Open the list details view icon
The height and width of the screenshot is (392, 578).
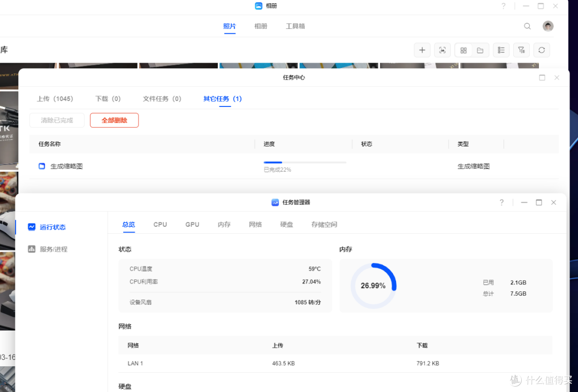(x=501, y=50)
